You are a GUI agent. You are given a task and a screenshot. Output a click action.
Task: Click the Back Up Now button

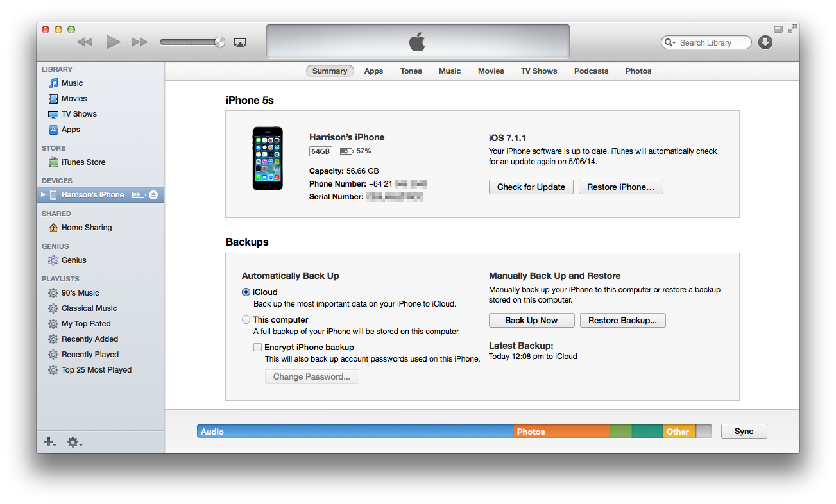pos(531,321)
